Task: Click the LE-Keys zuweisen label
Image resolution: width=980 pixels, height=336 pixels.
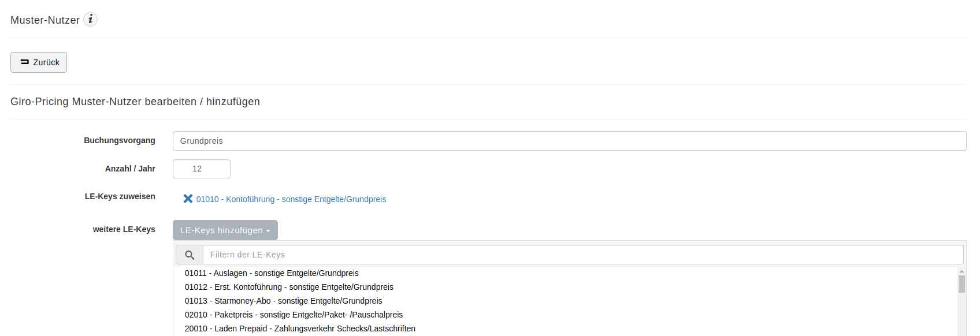Action: pyautogui.click(x=120, y=196)
